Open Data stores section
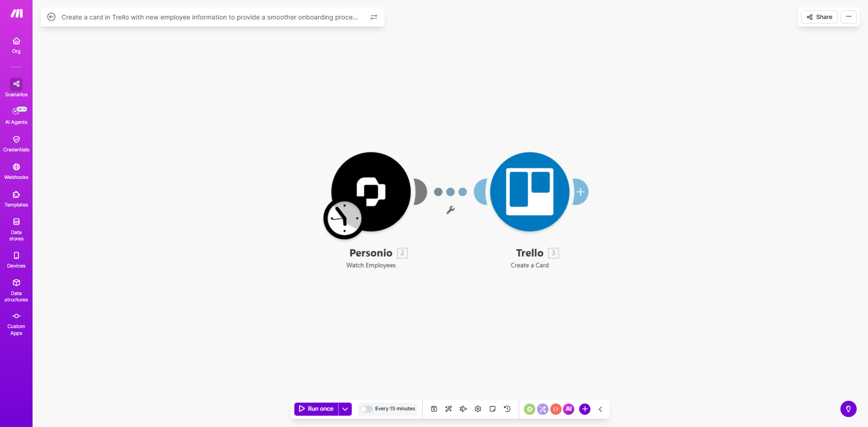Screen dimensions: 868x427 pos(16,230)
